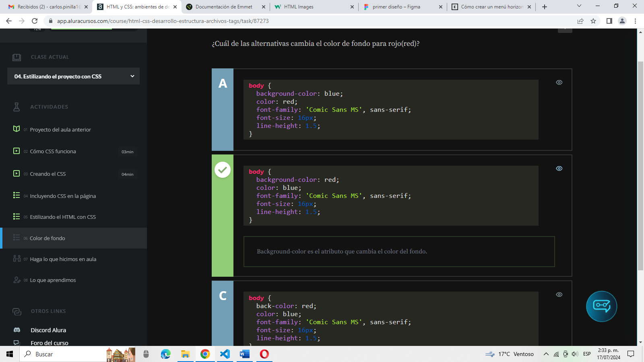Viewport: 644px width, 362px height.
Task: Switch to Cómo crear un menú horizontal tab
Action: click(491, 7)
